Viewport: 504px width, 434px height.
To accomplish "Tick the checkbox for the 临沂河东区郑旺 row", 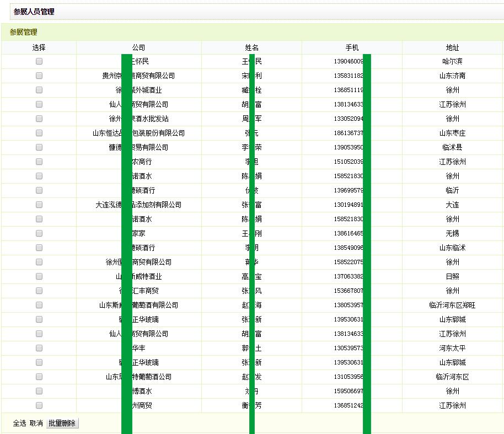I will click(39, 305).
